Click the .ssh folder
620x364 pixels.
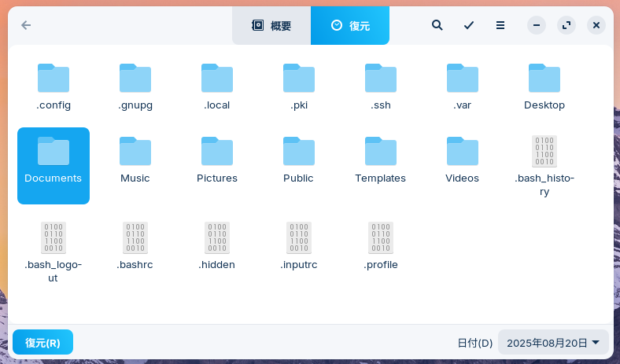coord(381,86)
